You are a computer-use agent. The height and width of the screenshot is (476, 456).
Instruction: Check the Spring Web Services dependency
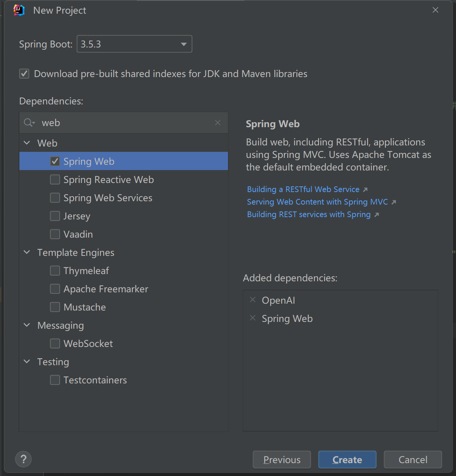(x=55, y=198)
